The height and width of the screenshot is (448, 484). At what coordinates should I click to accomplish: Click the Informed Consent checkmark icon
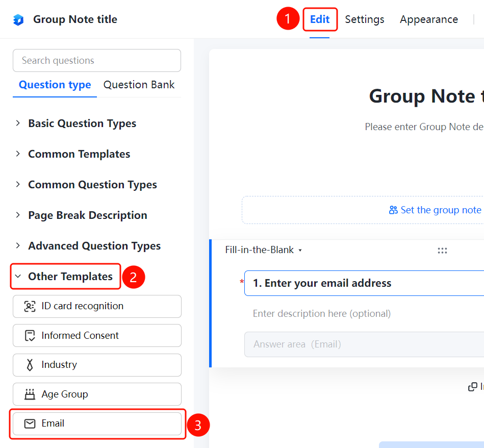30,336
